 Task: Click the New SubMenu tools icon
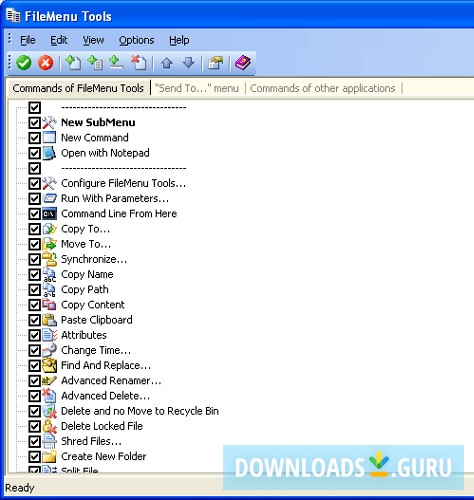(49, 122)
